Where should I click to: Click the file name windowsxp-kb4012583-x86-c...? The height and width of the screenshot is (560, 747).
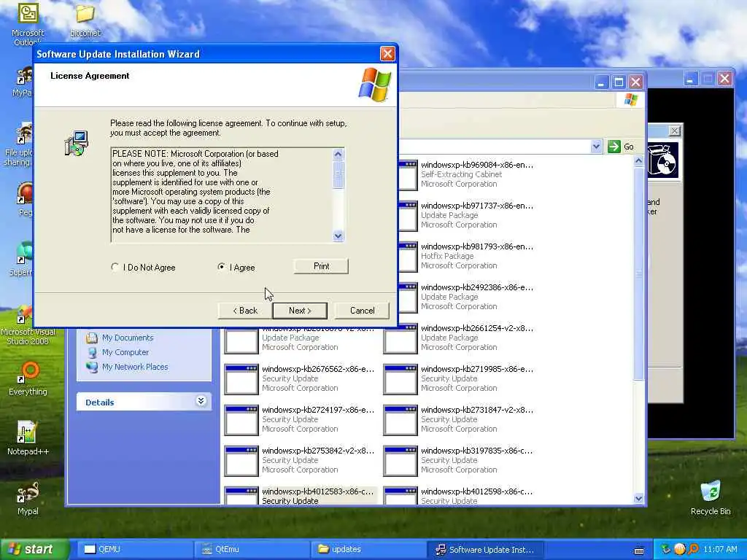(318, 491)
